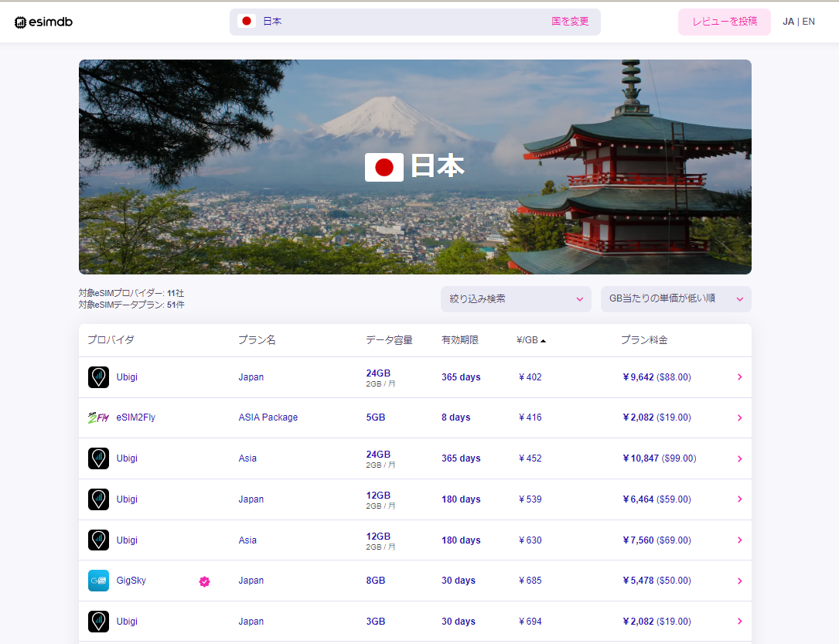Sort by 有効期限 column header
The width and height of the screenshot is (839, 644).
(459, 340)
